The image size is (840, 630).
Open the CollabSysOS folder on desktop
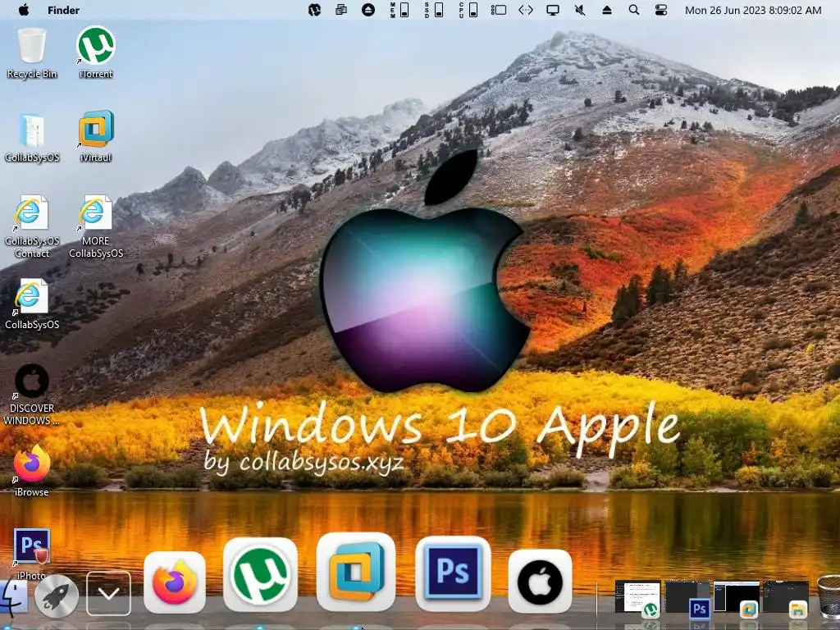(32, 137)
